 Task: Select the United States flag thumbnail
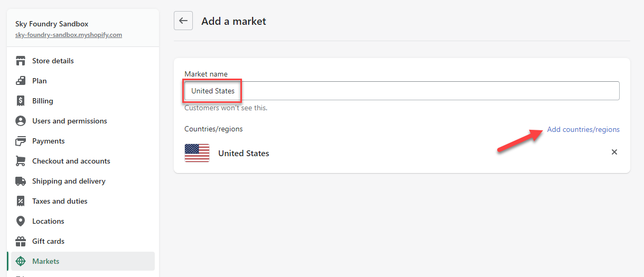(x=197, y=153)
